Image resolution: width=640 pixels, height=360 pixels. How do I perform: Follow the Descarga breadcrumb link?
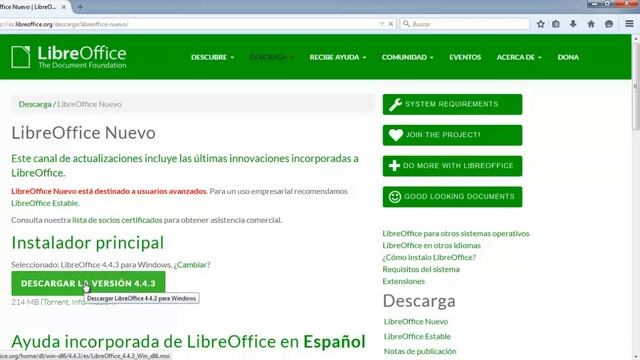click(35, 104)
